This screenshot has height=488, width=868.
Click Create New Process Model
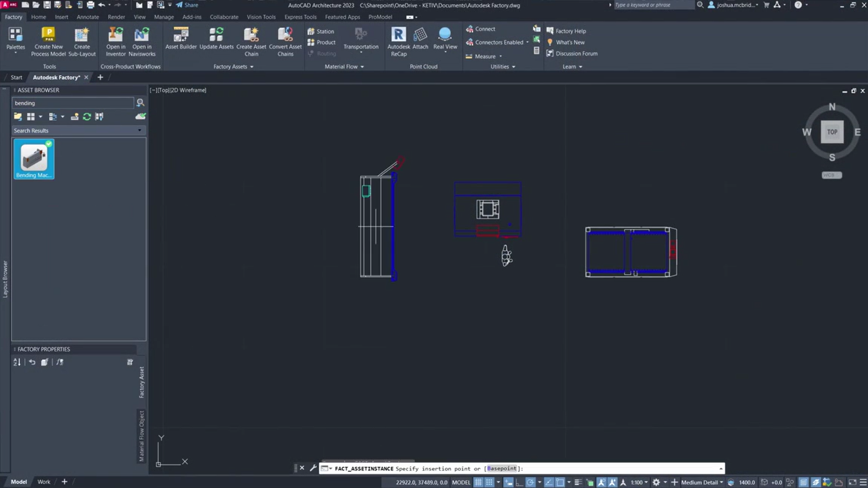48,42
